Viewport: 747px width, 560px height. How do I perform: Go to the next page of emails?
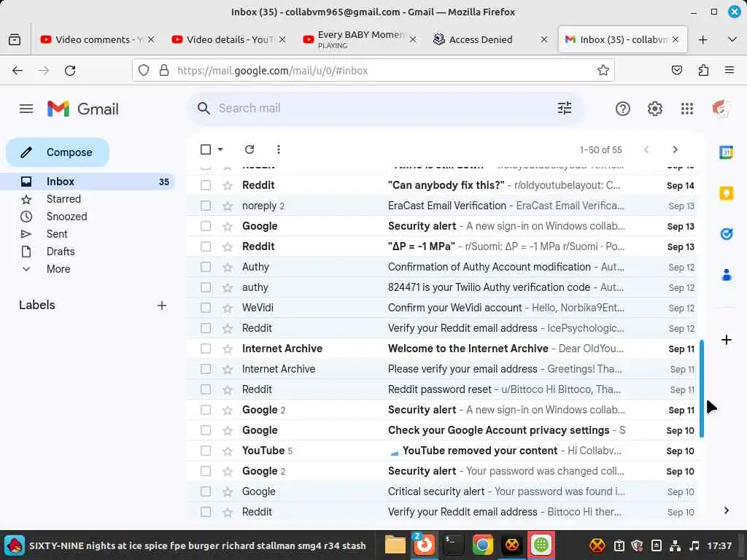[675, 149]
